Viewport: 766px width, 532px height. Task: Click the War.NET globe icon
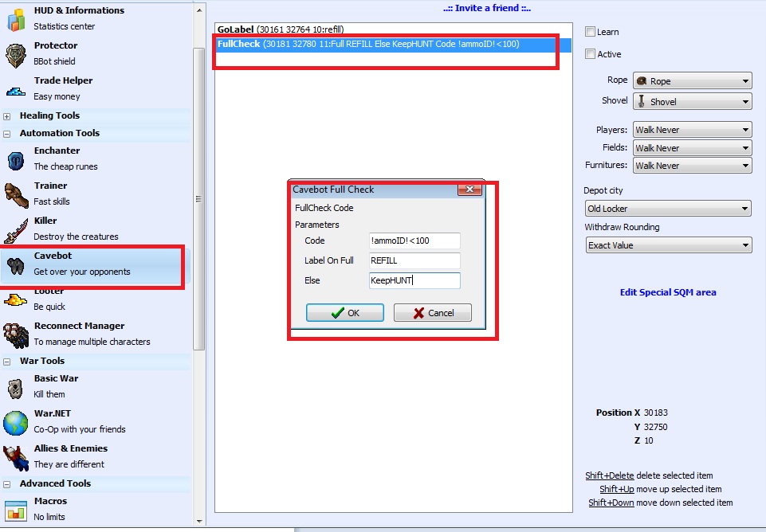point(16,421)
